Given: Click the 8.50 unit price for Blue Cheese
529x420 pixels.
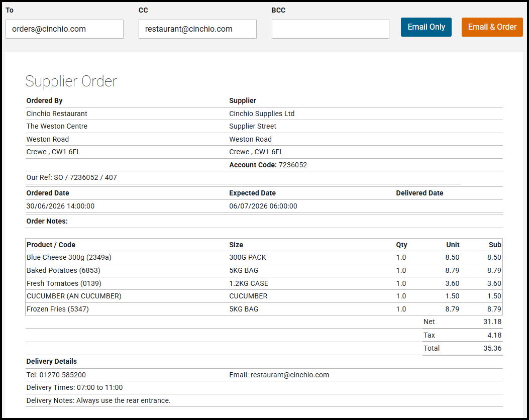Looking at the screenshot, I should (452, 257).
